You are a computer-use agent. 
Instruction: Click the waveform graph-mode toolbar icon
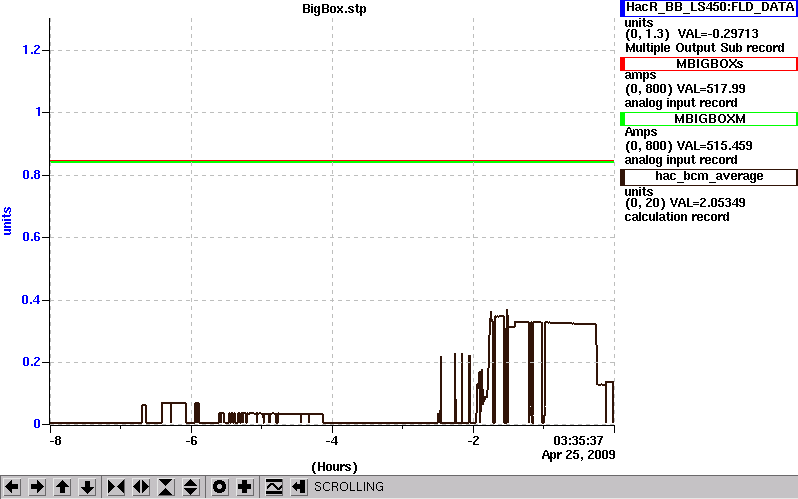click(x=274, y=487)
